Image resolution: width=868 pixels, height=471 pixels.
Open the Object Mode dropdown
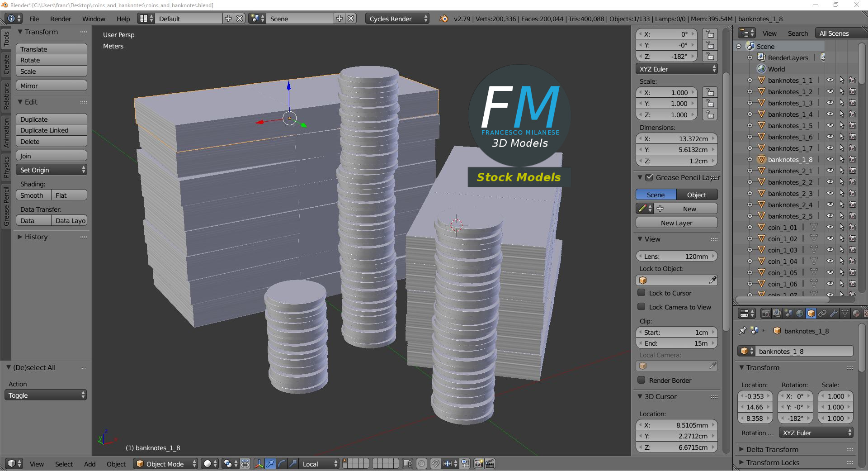click(165, 464)
